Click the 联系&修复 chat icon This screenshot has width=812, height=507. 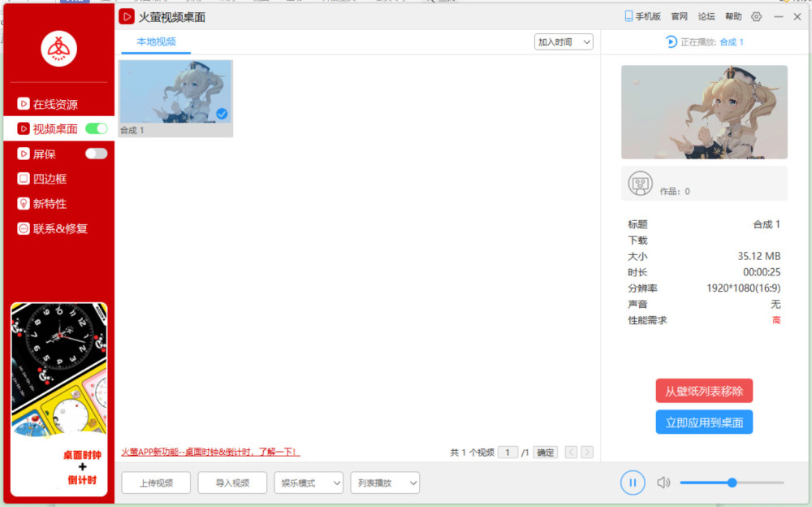pyautogui.click(x=24, y=228)
